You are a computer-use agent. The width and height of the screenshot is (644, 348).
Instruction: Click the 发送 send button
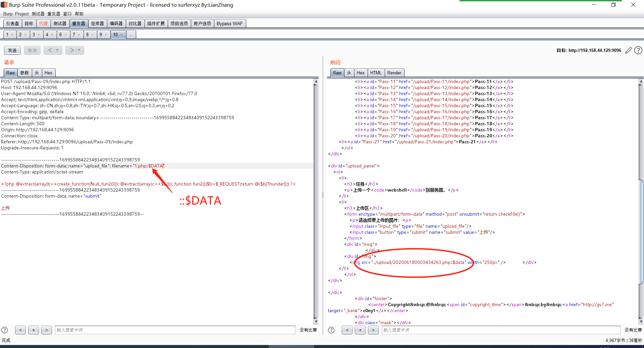pyautogui.click(x=12, y=50)
